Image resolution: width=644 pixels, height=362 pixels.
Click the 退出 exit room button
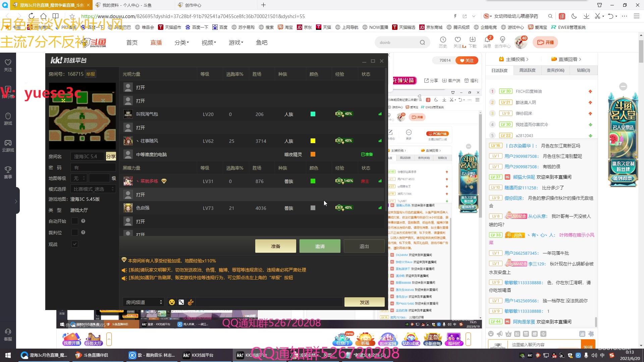coord(364,246)
